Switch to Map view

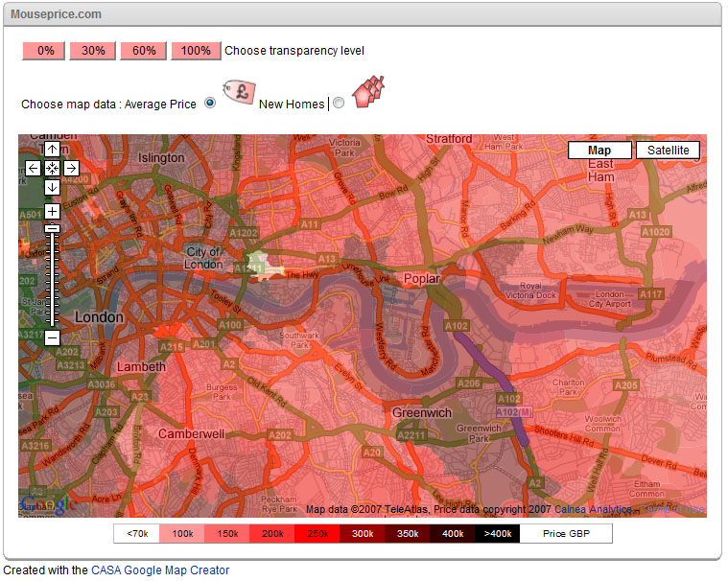tap(599, 151)
